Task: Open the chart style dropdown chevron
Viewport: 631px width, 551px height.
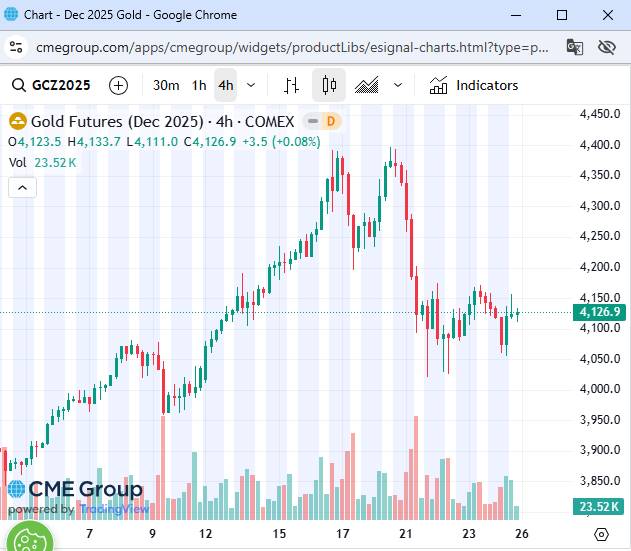Action: (x=398, y=85)
